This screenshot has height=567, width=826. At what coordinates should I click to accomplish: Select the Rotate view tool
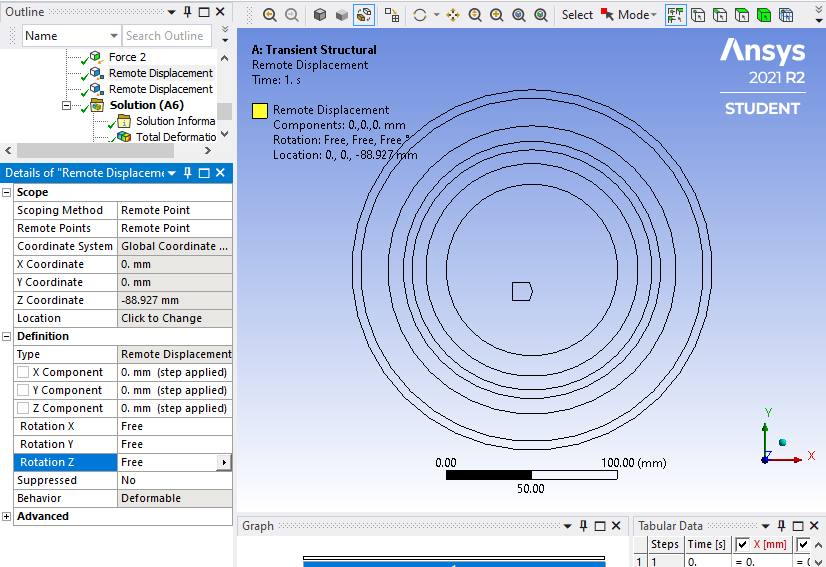coord(420,15)
